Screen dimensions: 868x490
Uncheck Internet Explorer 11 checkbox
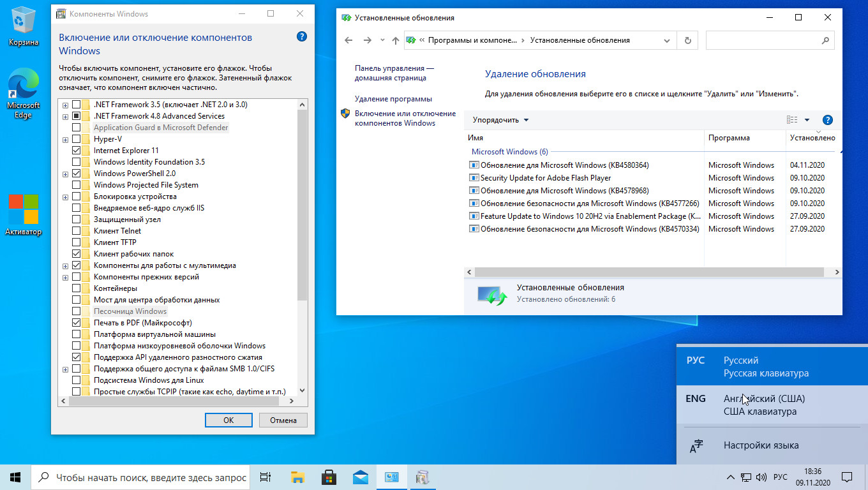pyautogui.click(x=77, y=151)
